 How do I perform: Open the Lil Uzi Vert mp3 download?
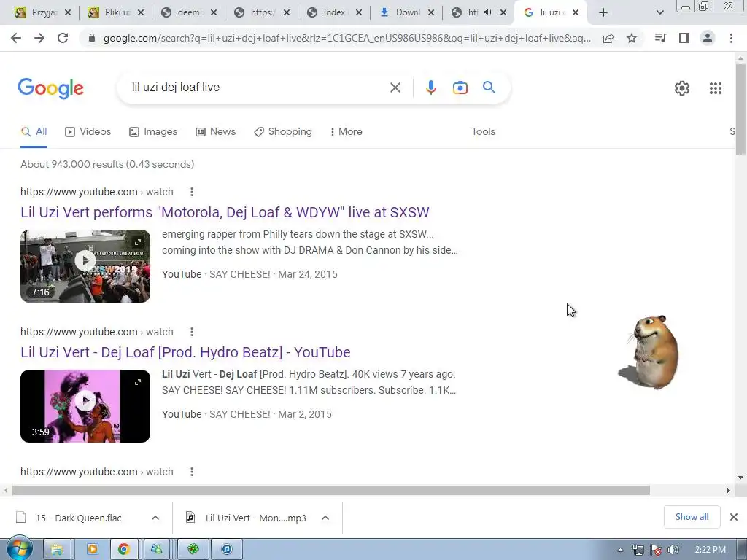coord(248,518)
